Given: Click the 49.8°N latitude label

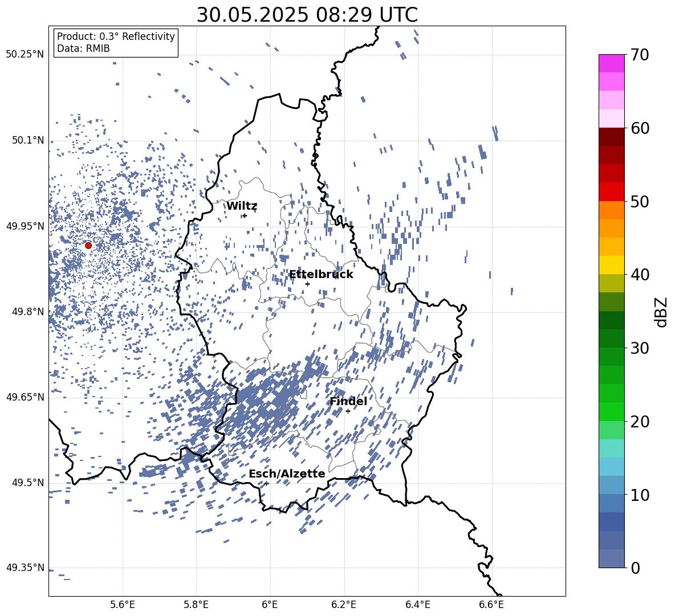Looking at the screenshot, I should [28, 312].
